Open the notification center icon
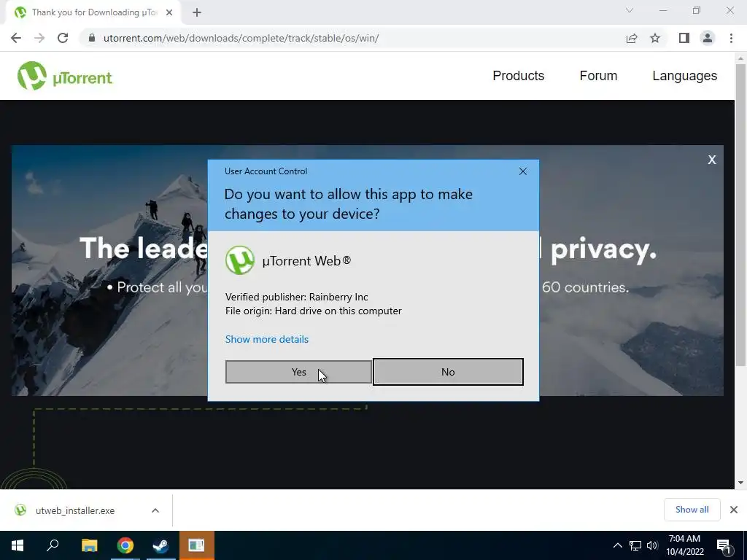 tap(724, 545)
